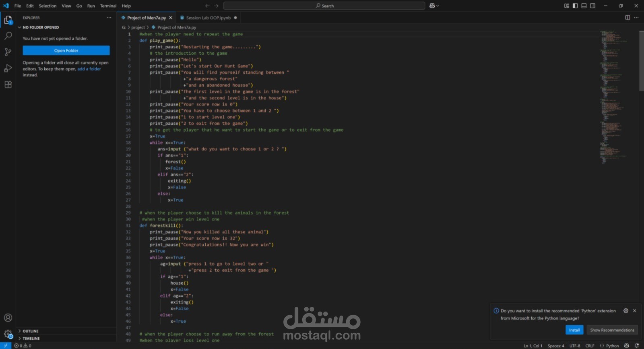Toggle the primary side bar visibility
This screenshot has width=644, height=349.
coord(575,6)
